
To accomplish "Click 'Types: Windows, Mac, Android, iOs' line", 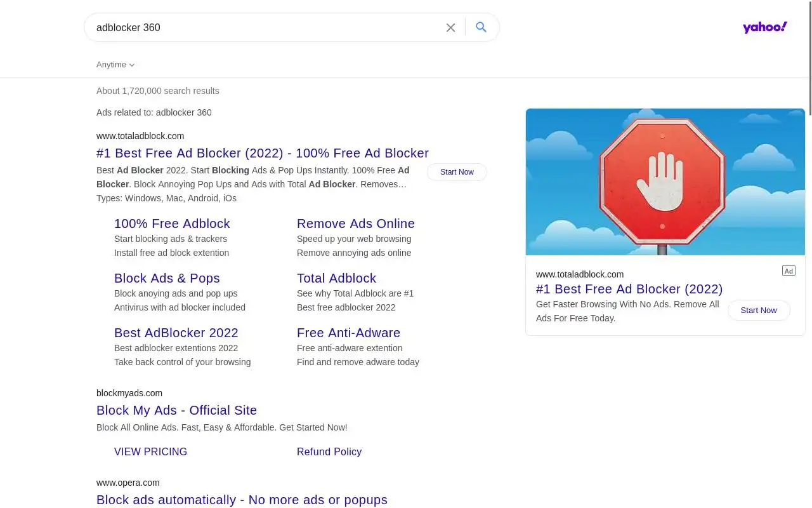I will tap(166, 198).
